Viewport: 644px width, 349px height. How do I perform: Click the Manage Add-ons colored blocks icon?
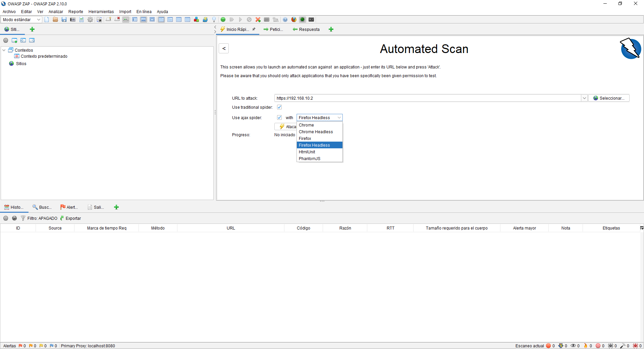pyautogui.click(x=197, y=19)
